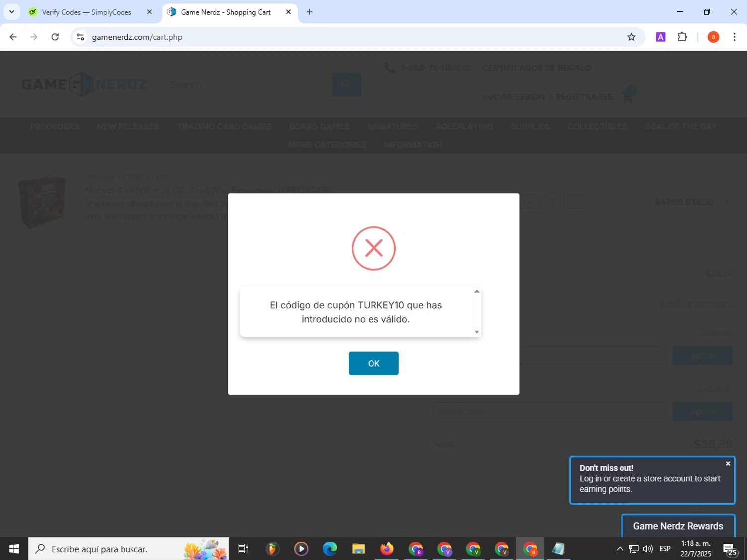
Task: Click the taskbar search box
Action: (128, 549)
